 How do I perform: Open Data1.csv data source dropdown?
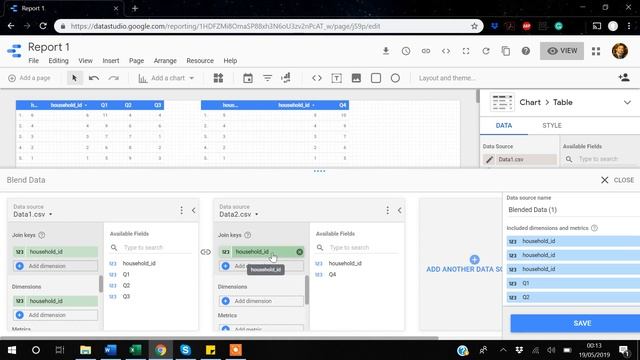point(33,214)
